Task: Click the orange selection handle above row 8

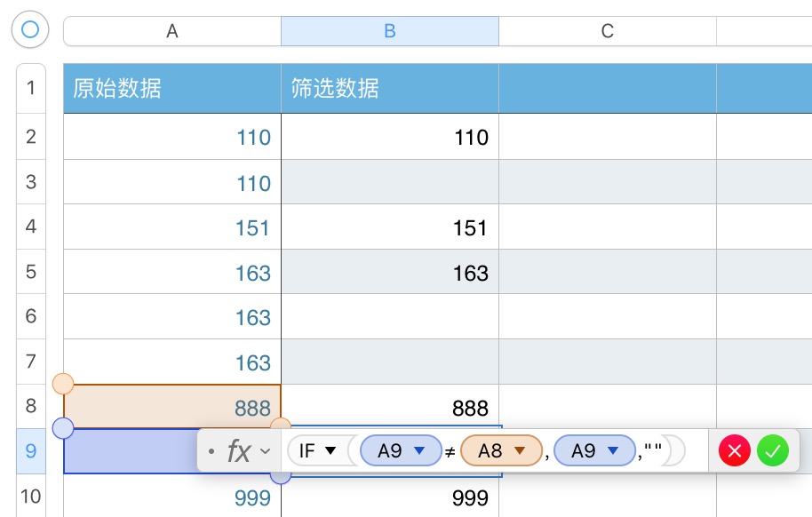Action: [x=63, y=384]
